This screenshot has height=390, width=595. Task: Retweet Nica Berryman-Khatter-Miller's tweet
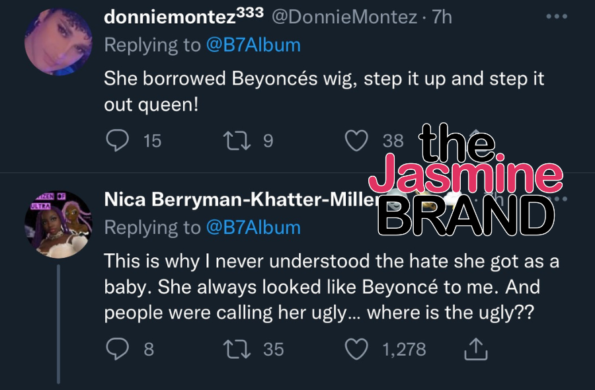pyautogui.click(x=237, y=349)
